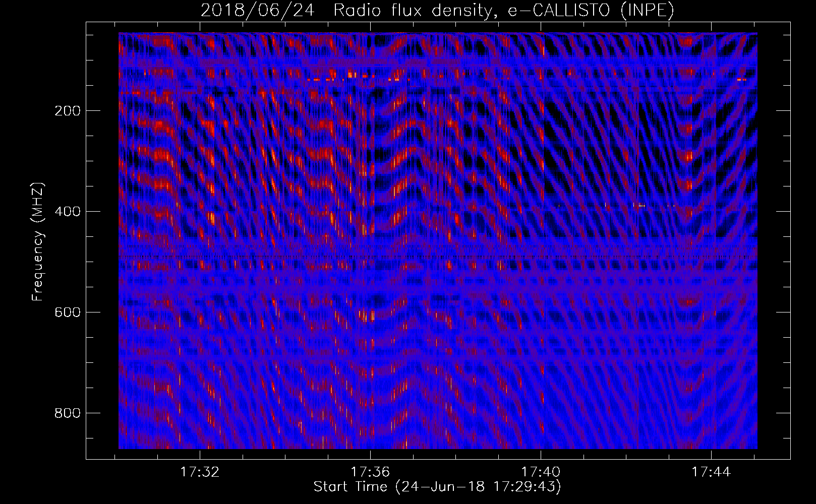Click the plot title "Radio flux density, e-CALLISTO (INPE)"
This screenshot has width=816, height=504.
[504, 11]
